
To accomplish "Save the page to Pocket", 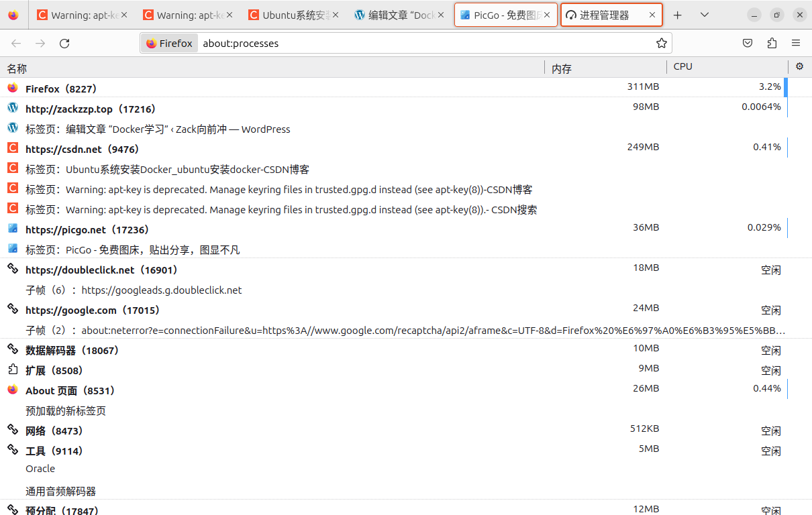I will (x=748, y=44).
